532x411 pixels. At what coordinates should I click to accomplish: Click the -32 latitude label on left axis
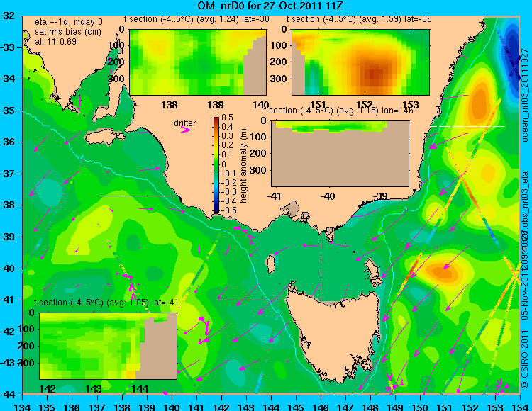[x=9, y=16]
